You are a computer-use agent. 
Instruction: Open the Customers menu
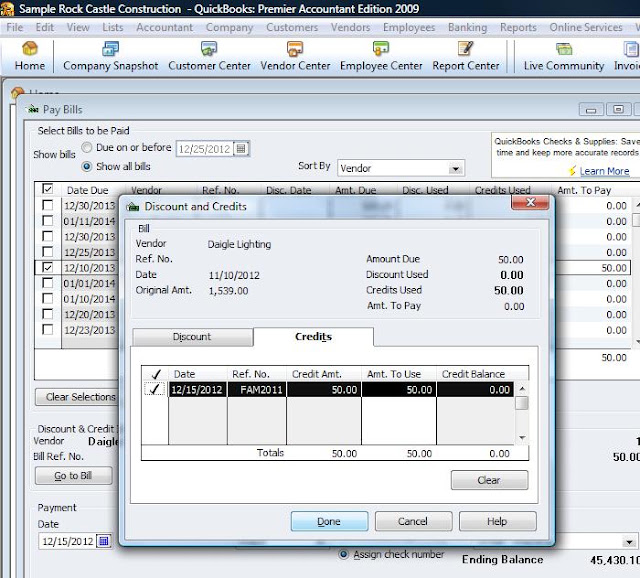point(292,27)
